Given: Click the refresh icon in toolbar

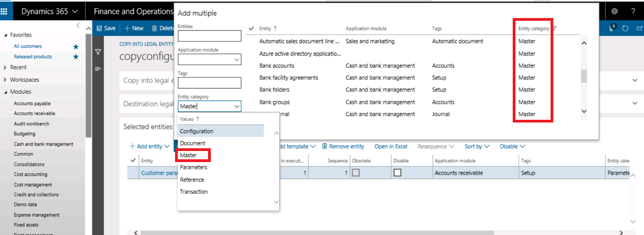Looking at the screenshot, I should [x=625, y=28].
